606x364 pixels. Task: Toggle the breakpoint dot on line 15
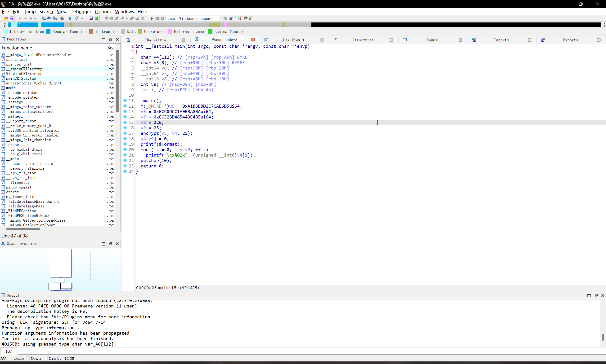125,122
